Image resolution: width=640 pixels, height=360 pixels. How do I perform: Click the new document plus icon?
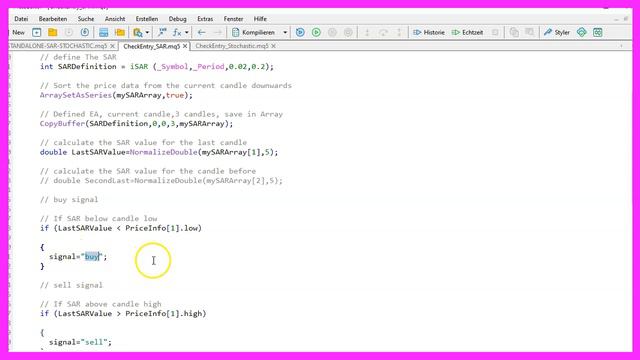coord(36,32)
